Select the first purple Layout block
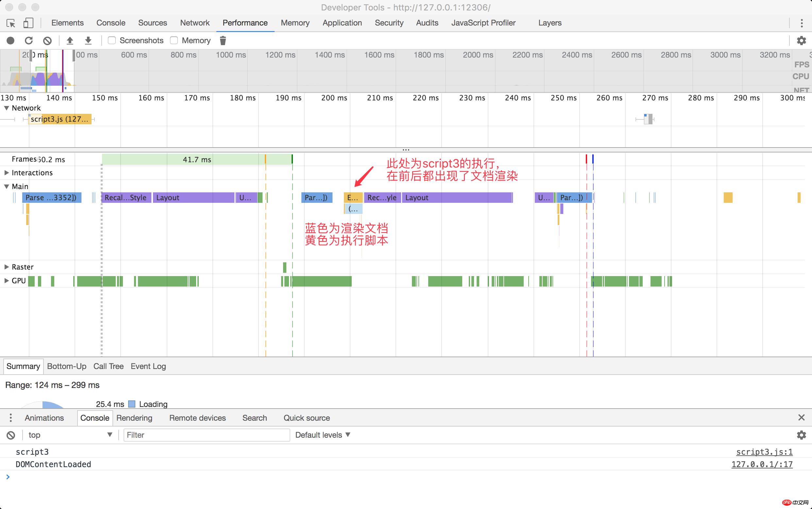 pos(194,198)
